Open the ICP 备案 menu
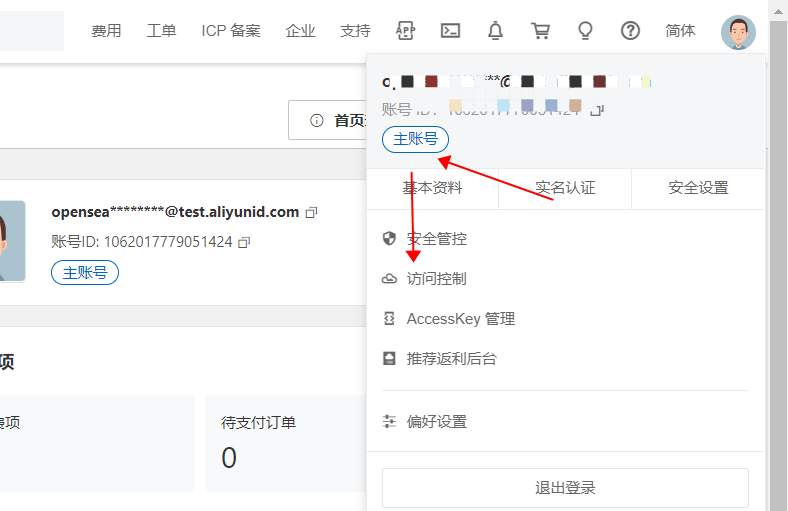788x511 pixels. (231, 31)
